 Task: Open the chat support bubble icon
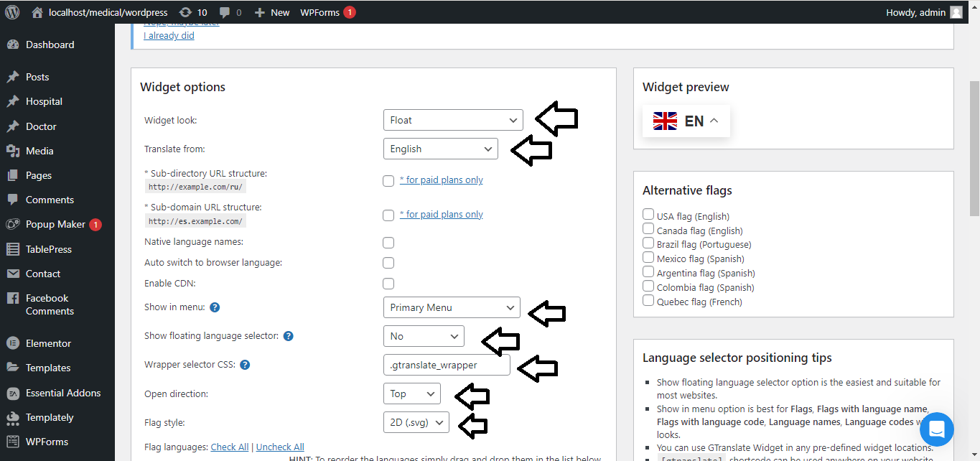click(x=936, y=429)
